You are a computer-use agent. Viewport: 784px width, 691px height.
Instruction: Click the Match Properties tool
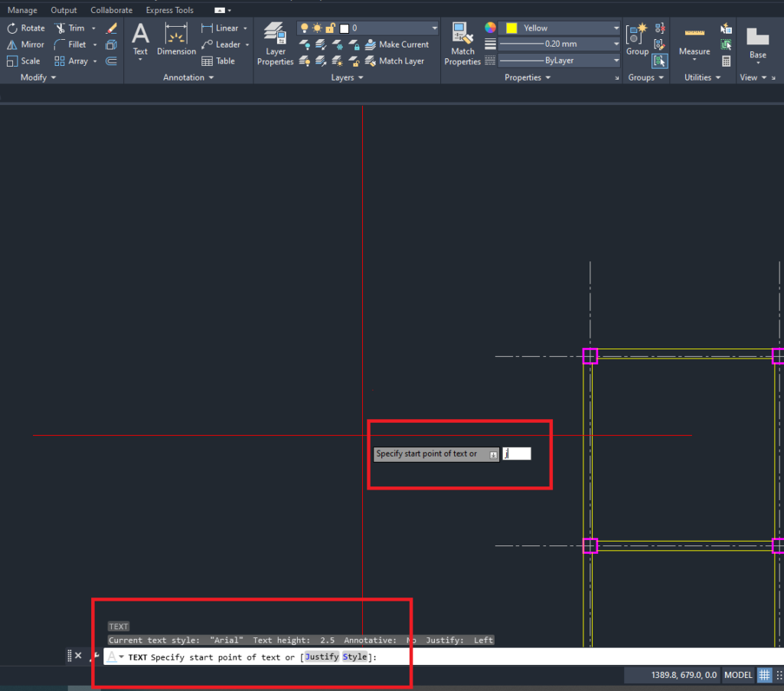tap(462, 43)
